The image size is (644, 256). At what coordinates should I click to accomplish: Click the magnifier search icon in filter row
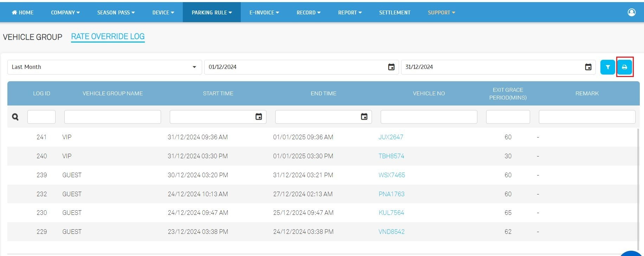[x=15, y=117]
